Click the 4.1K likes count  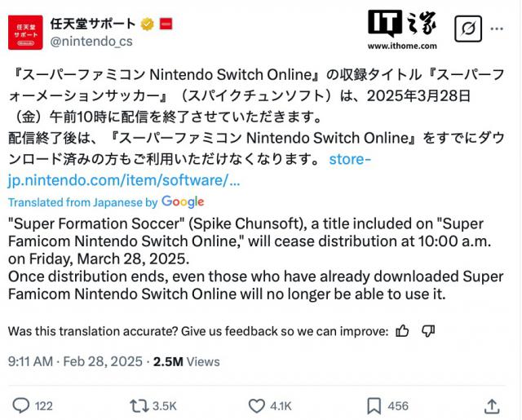[x=283, y=405]
